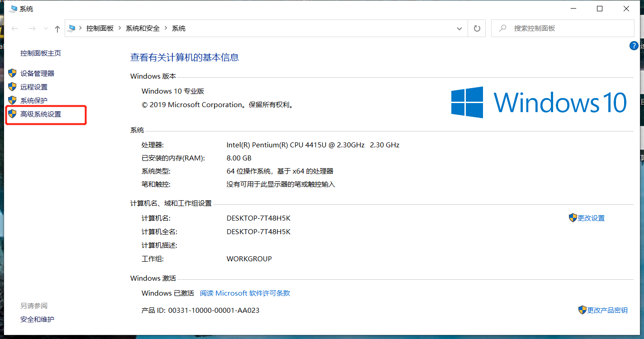
Task: Click the Forward navigation arrow
Action: tap(32, 28)
